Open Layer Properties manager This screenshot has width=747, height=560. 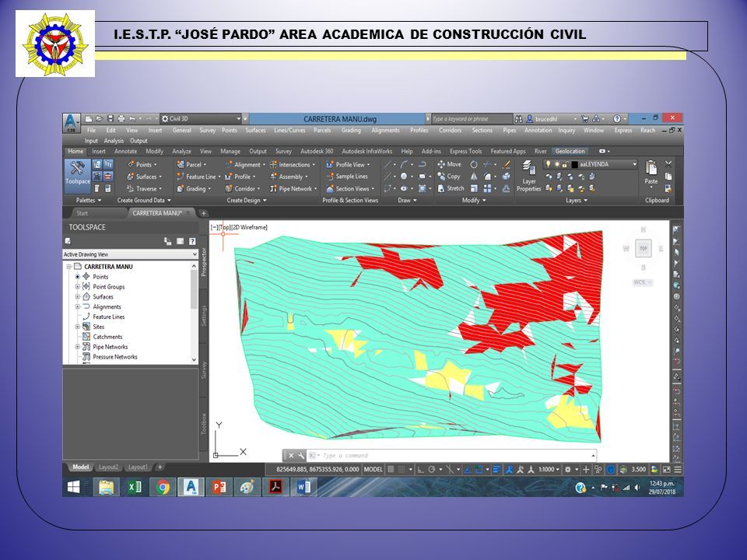(x=529, y=177)
